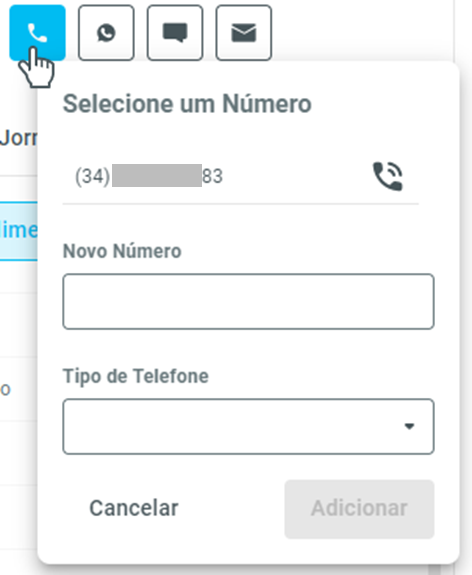
Task: Click the 'Selecione um Número' title
Action: (187, 104)
